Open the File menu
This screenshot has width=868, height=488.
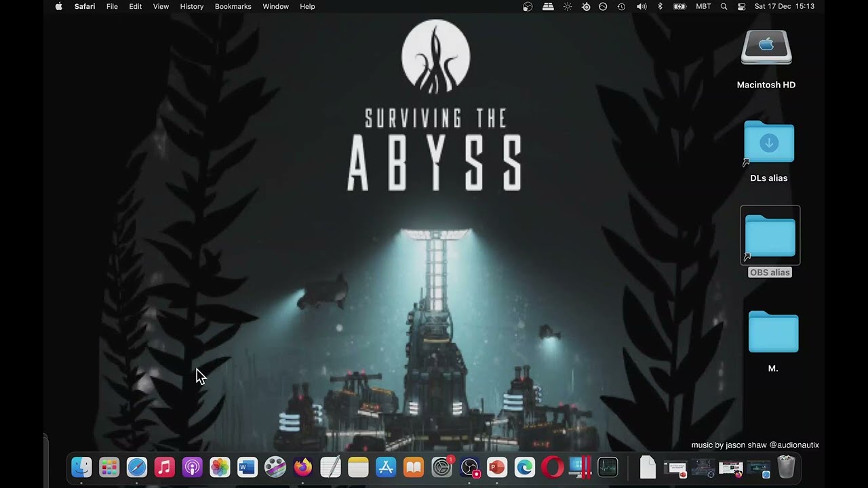click(x=112, y=6)
